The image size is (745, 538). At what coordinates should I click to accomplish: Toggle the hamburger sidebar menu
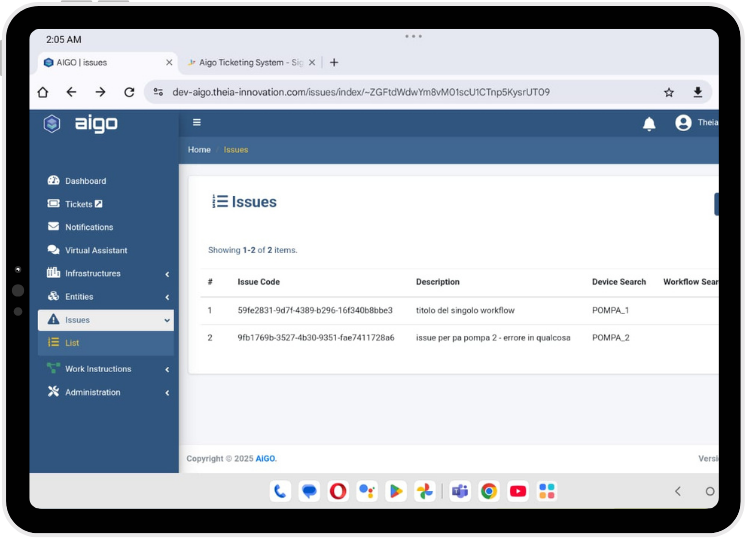[x=197, y=123]
